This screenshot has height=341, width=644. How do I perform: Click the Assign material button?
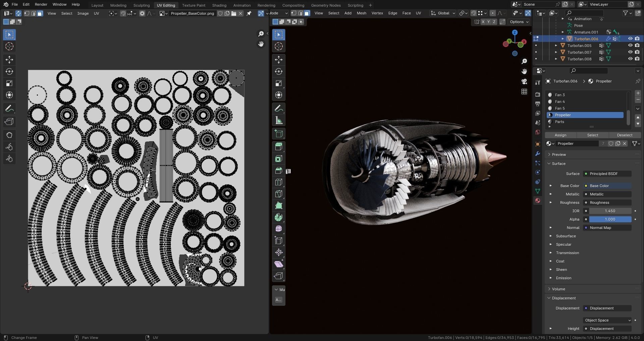click(560, 135)
